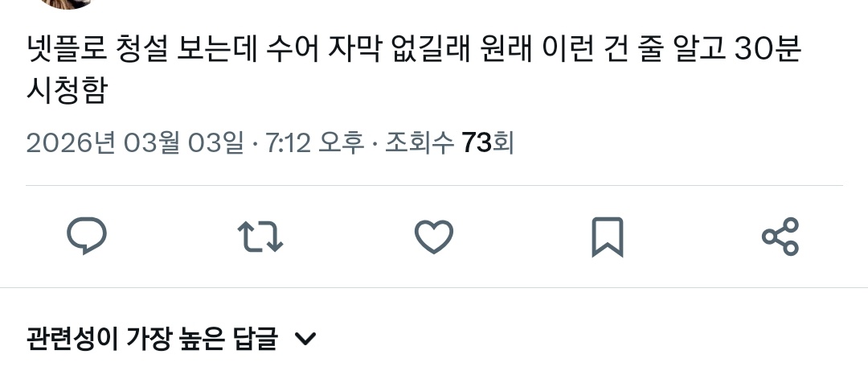Image resolution: width=868 pixels, height=375 pixels.
Task: Open the 조회수 view count label
Action: (419, 143)
